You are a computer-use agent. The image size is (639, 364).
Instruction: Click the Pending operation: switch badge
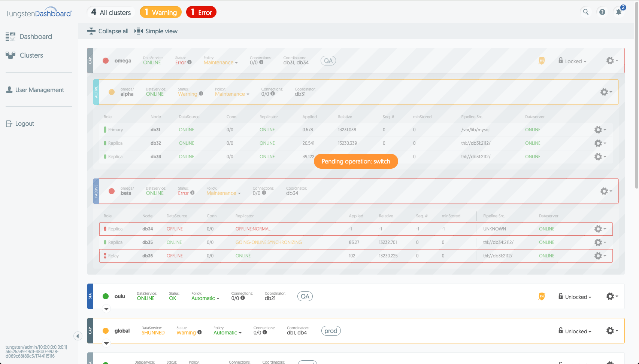coord(356,161)
